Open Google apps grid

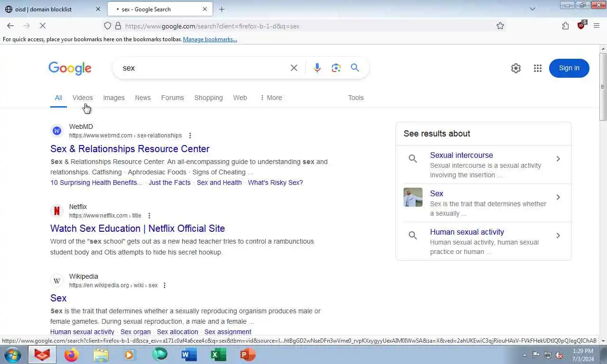coord(537,68)
